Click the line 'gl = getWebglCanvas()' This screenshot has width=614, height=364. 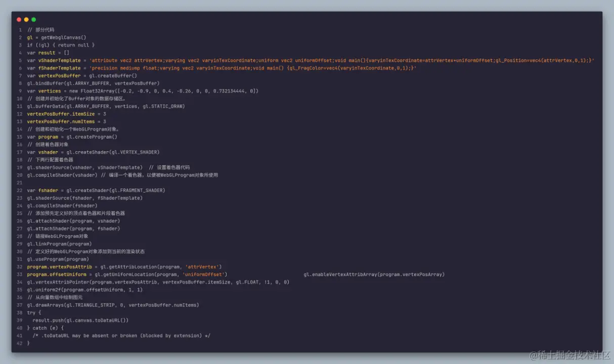pyautogui.click(x=57, y=37)
